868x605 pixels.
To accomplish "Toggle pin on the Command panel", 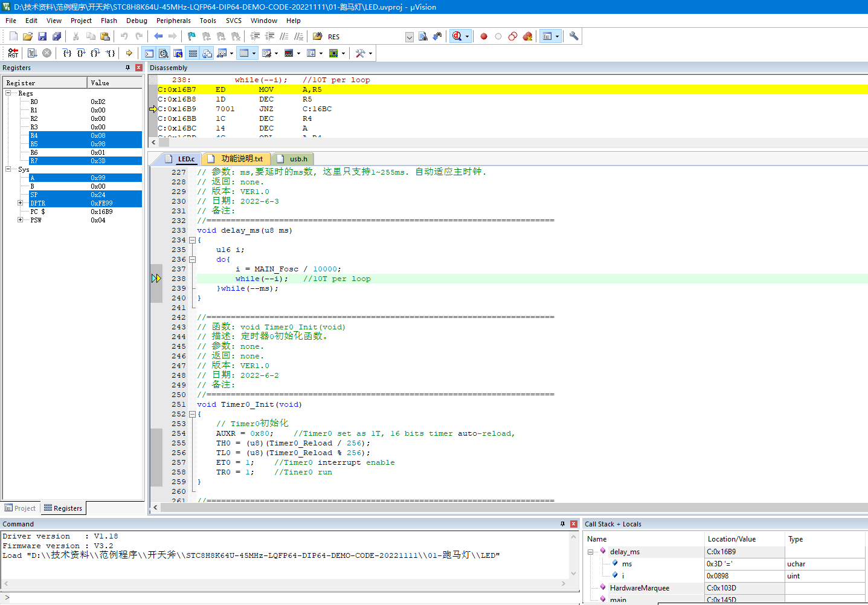I will click(x=562, y=524).
